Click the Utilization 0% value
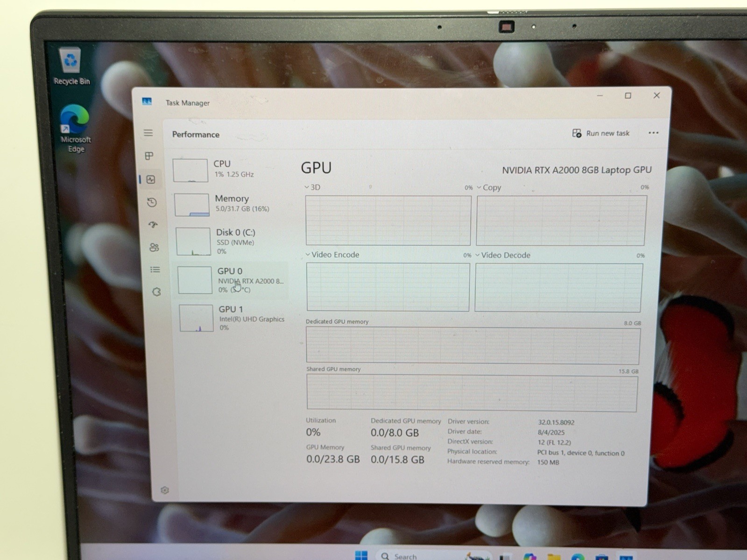Image resolution: width=747 pixels, height=560 pixels. pyautogui.click(x=313, y=432)
